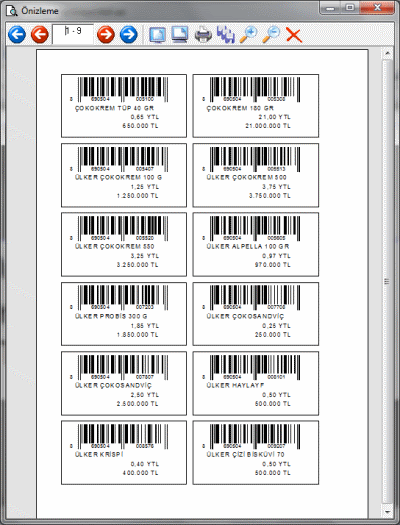Maximize the Önizleme window
The height and width of the screenshot is (525, 400).
click(x=350, y=8)
